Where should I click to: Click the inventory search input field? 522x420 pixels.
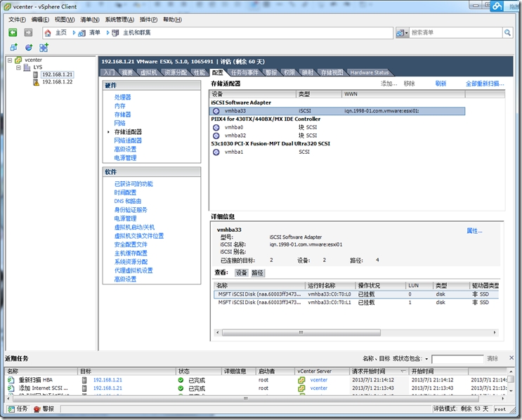click(455, 32)
